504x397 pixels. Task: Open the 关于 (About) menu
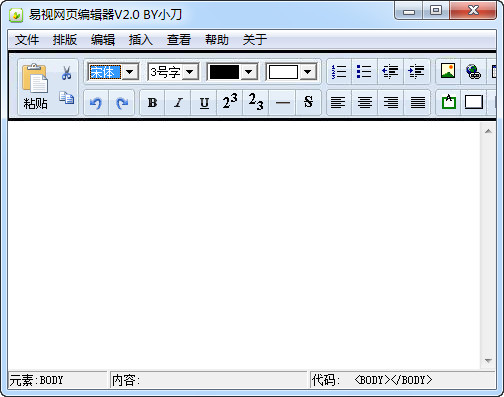(x=255, y=40)
